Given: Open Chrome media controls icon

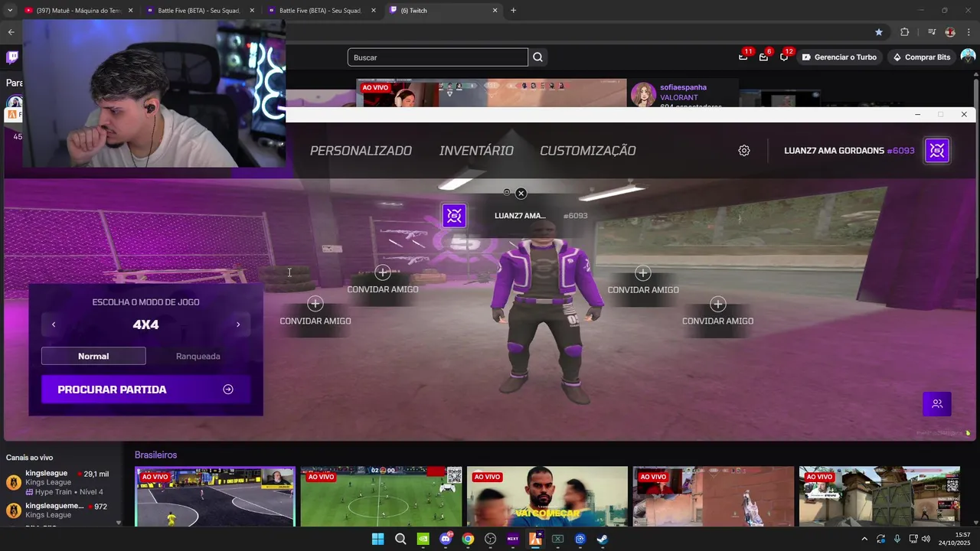Looking at the screenshot, I should pos(932,32).
